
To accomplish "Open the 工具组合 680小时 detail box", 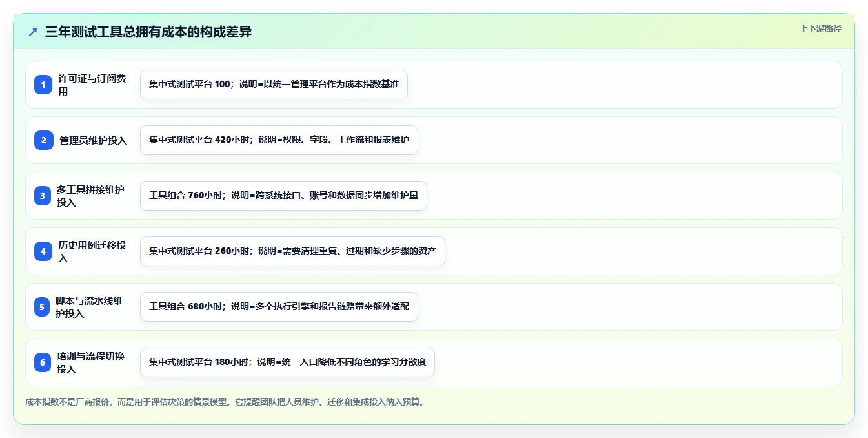I will pyautogui.click(x=279, y=307).
